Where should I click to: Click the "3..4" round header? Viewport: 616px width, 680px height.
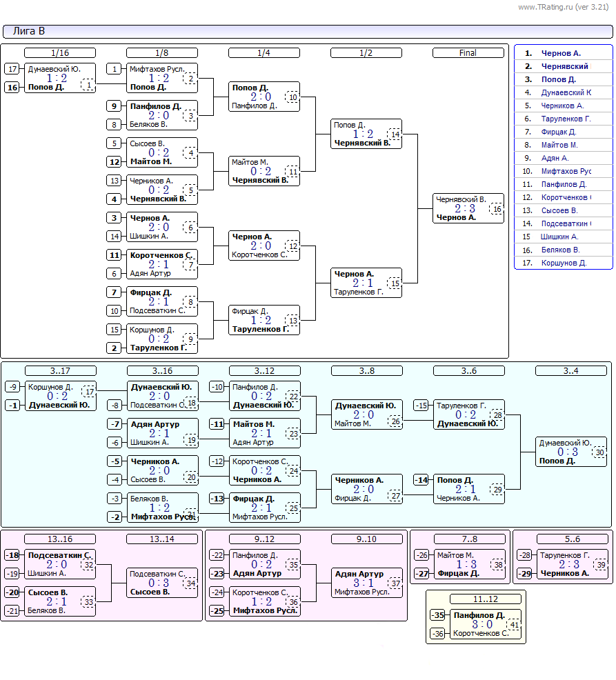point(571,371)
